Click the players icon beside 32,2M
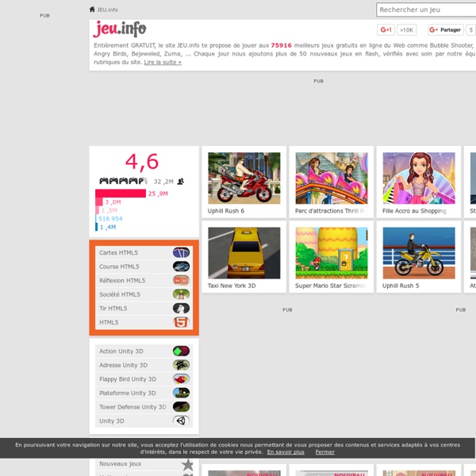Viewport: 476px width, 476px height. [x=181, y=182]
